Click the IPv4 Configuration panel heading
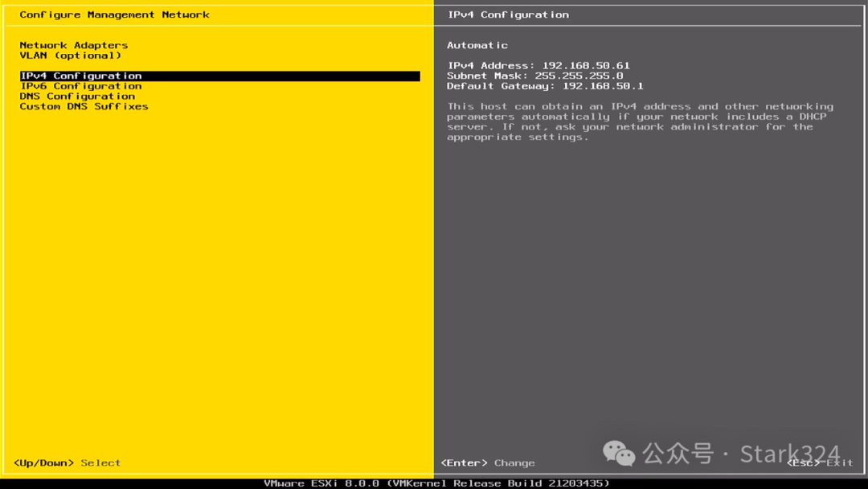 [508, 15]
